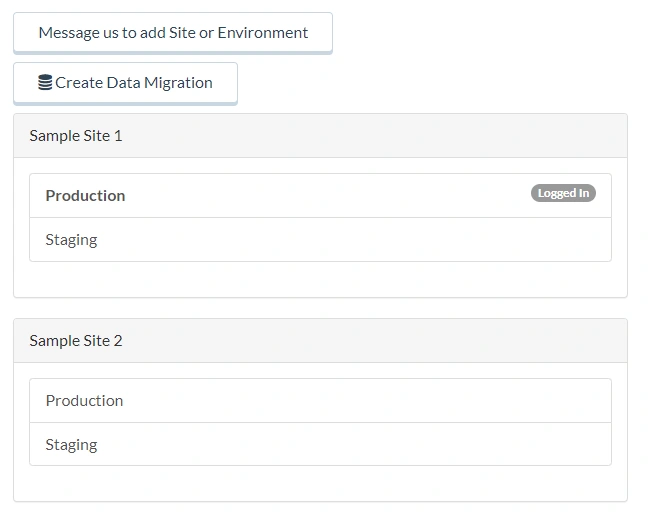Click the Staging label in second site
Screen dimensions: 648x516
pos(71,445)
